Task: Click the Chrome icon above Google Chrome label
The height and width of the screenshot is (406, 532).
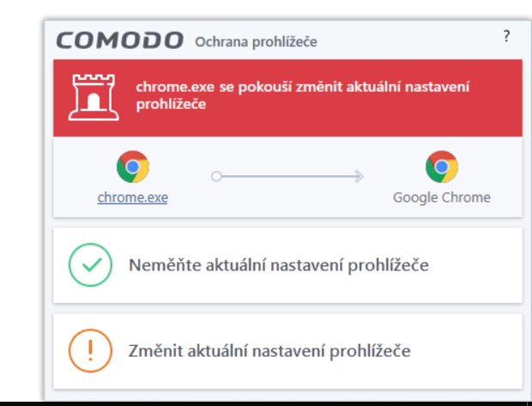Action: click(x=442, y=166)
